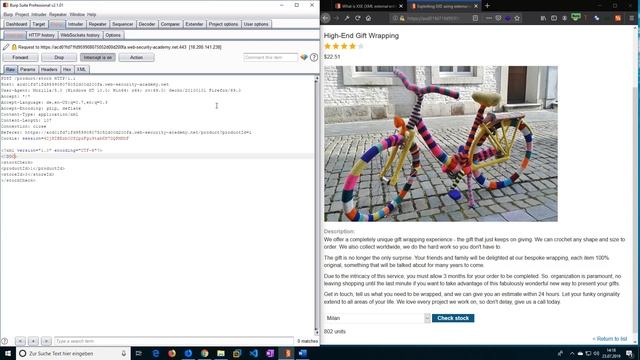The height and width of the screenshot is (360, 640).
Task: Toggle reader view icon in address bar
Action: pos(475,18)
